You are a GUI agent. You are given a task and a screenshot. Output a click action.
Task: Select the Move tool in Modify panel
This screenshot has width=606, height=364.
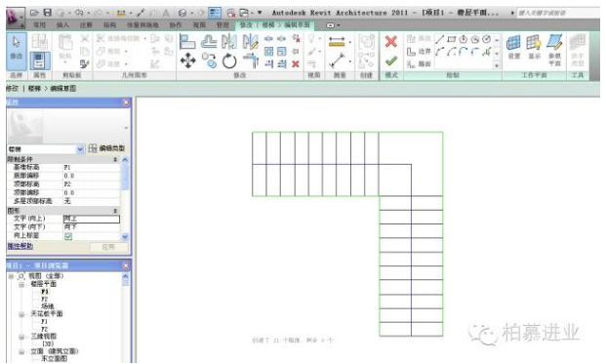(187, 61)
